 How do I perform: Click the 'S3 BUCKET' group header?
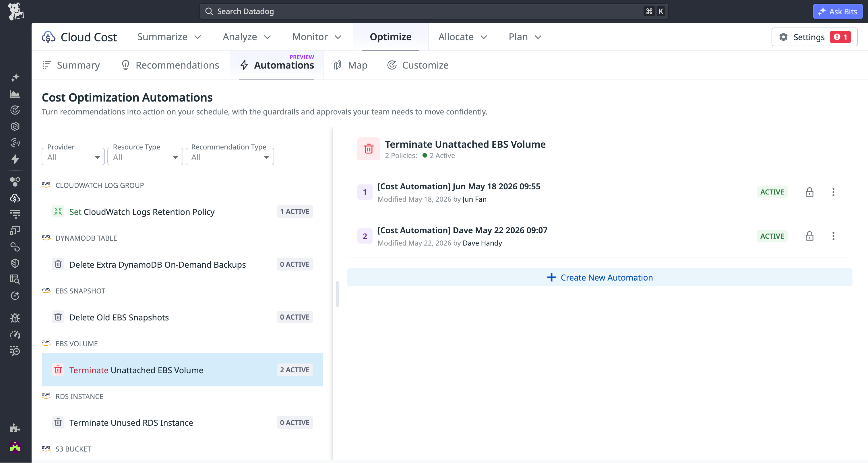coord(73,449)
